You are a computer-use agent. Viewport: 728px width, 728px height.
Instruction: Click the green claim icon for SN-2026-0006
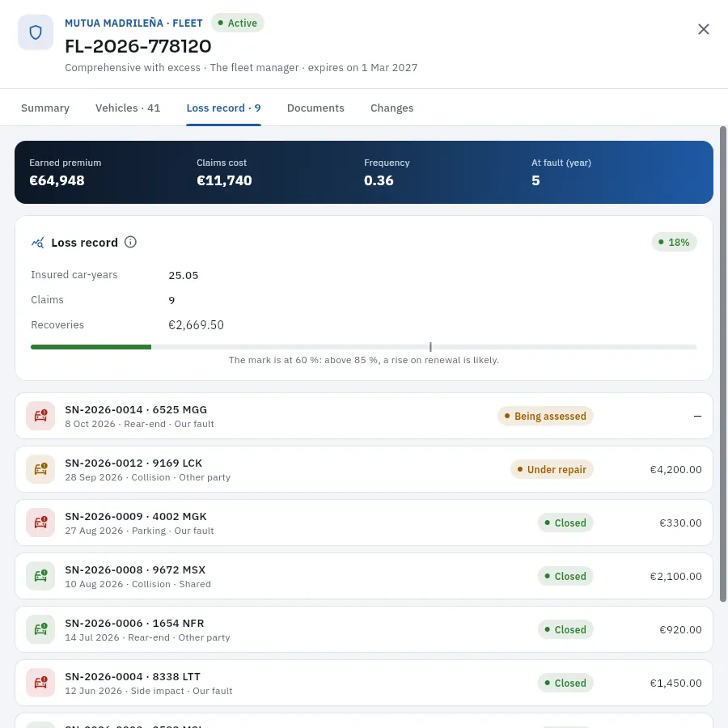point(40,629)
